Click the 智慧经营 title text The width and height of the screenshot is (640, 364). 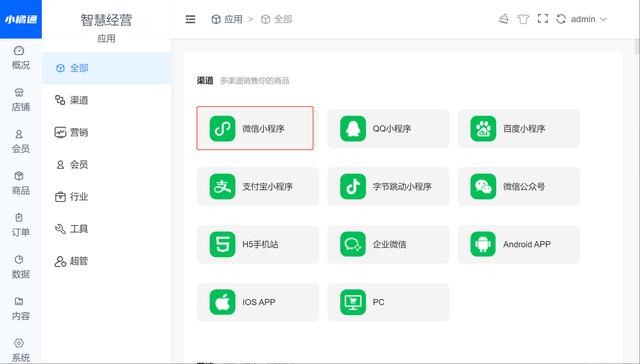click(106, 20)
